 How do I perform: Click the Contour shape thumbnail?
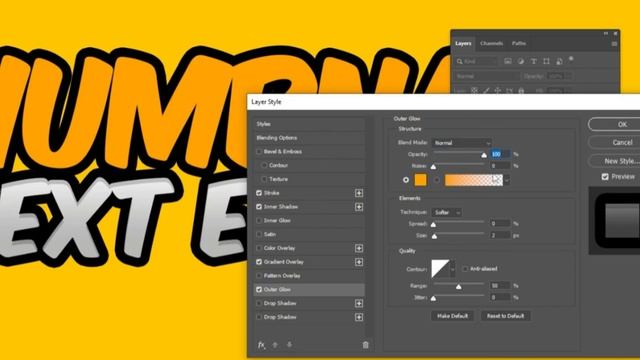[x=440, y=269]
